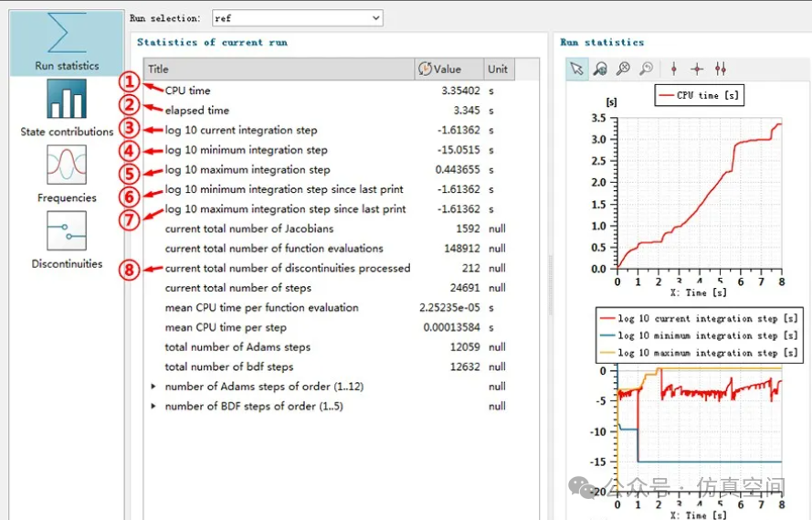Expand number of Adams steps of order row
Screen dimensions: 812x520
tap(153, 387)
